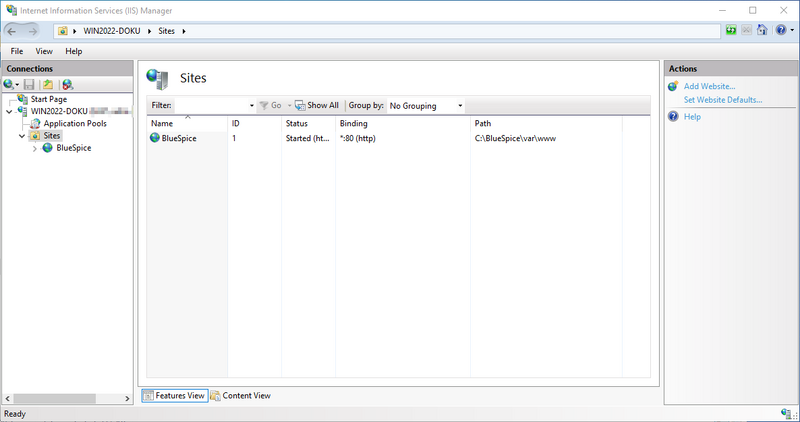
Task: Click the Home icon in address bar
Action: (761, 31)
